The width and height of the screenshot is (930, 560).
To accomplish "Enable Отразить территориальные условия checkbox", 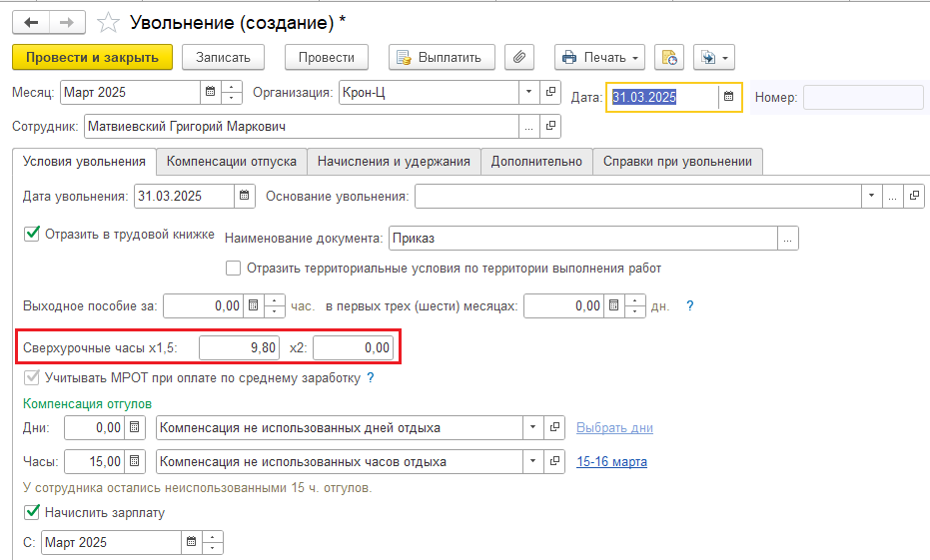I will (233, 268).
